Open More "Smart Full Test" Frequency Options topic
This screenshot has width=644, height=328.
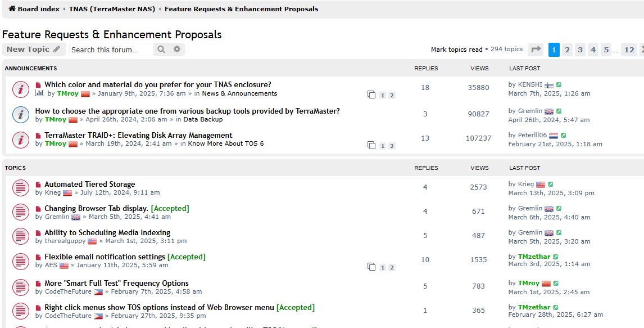coord(117,283)
